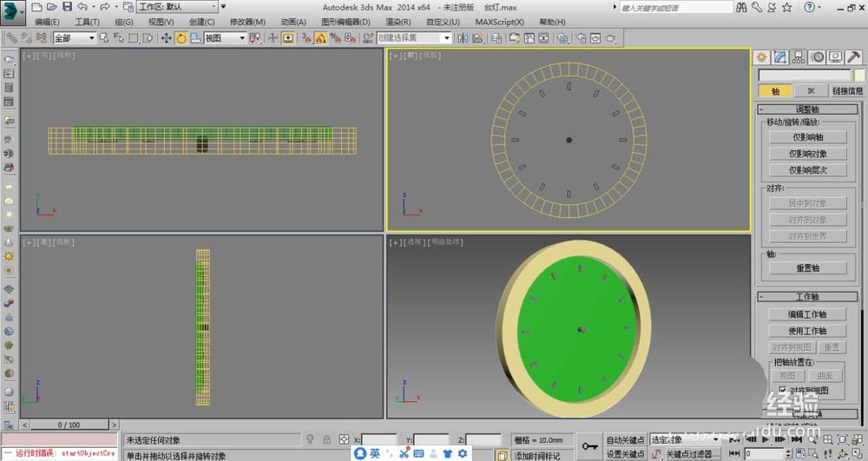Click the 编辑工作轴 button
This screenshot has width=868, height=461.
click(807, 314)
